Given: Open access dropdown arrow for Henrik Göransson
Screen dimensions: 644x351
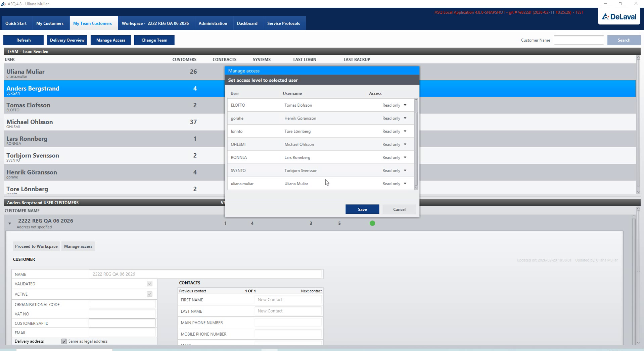Looking at the screenshot, I should 405,118.
